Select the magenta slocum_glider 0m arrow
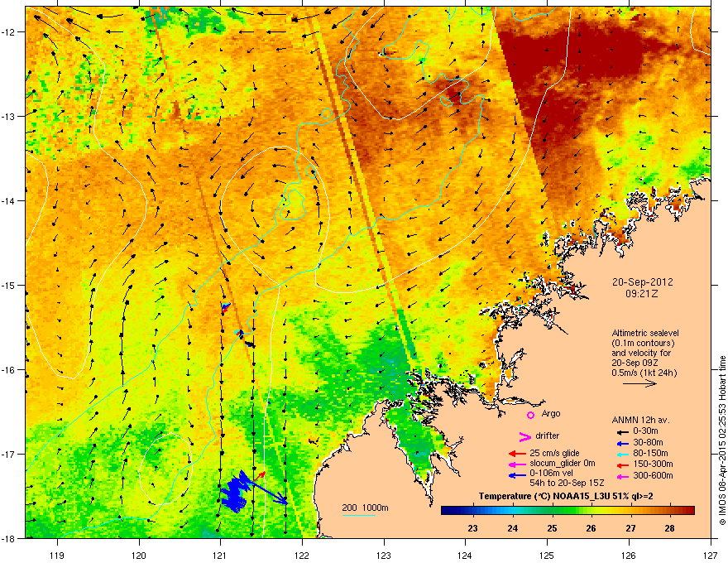 coord(517,464)
